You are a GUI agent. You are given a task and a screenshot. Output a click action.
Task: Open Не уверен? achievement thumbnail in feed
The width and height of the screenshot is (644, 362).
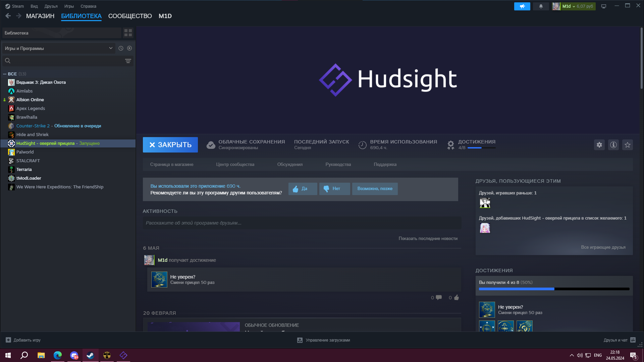pos(159,280)
